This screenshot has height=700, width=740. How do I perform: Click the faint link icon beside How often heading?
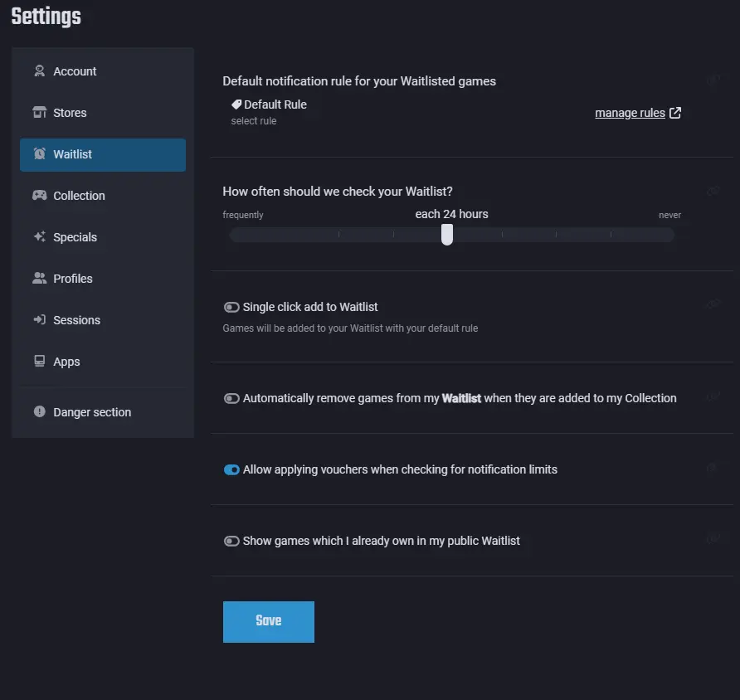coord(713,191)
